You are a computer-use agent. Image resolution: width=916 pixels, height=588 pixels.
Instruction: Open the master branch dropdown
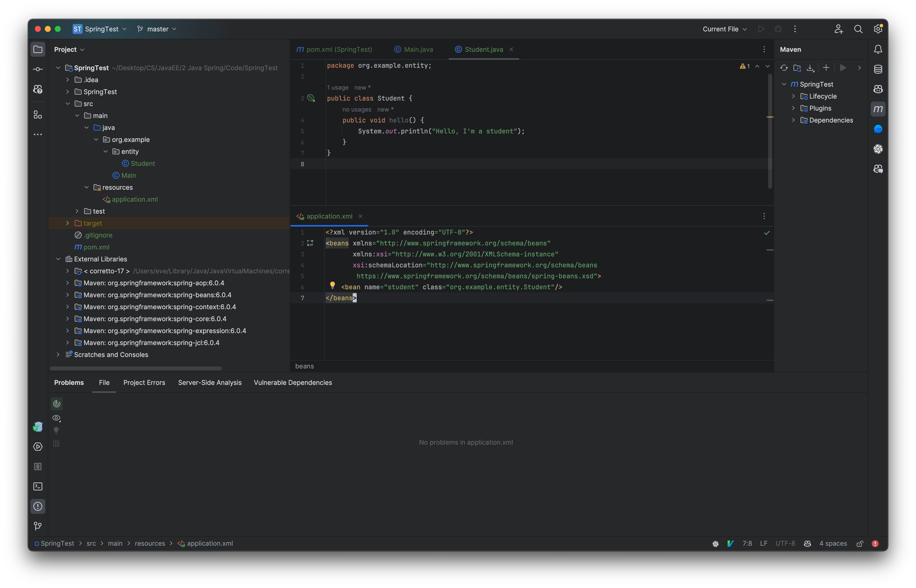click(x=157, y=29)
